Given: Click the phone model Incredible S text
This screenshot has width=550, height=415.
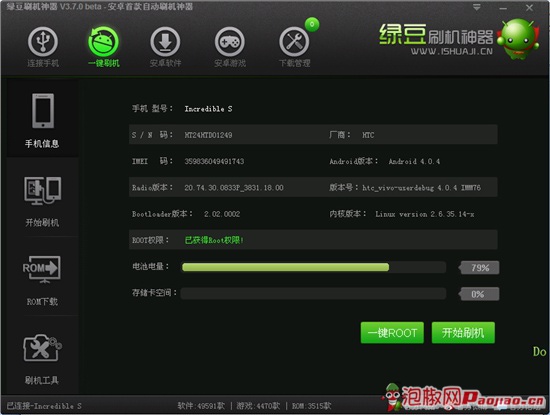Looking at the screenshot, I should 208,109.
